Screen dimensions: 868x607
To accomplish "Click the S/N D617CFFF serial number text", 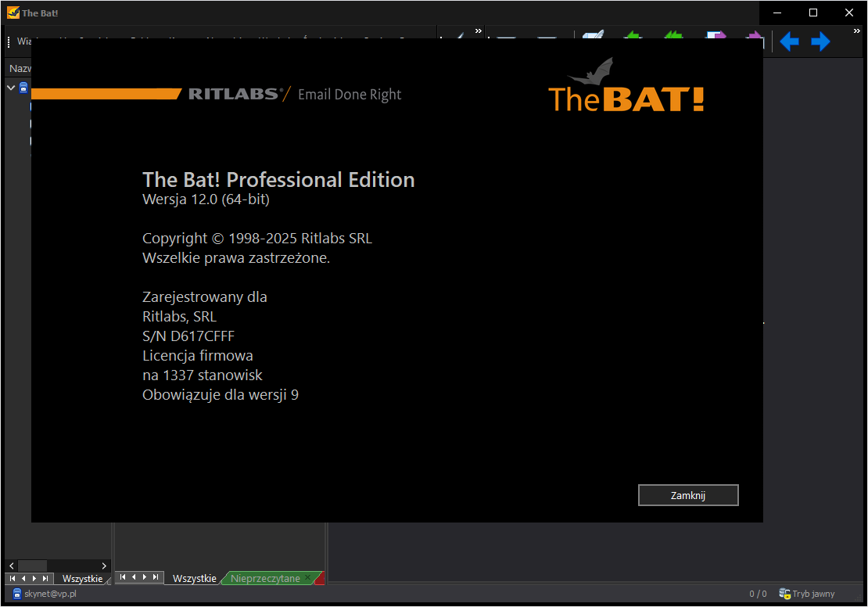I will [188, 336].
